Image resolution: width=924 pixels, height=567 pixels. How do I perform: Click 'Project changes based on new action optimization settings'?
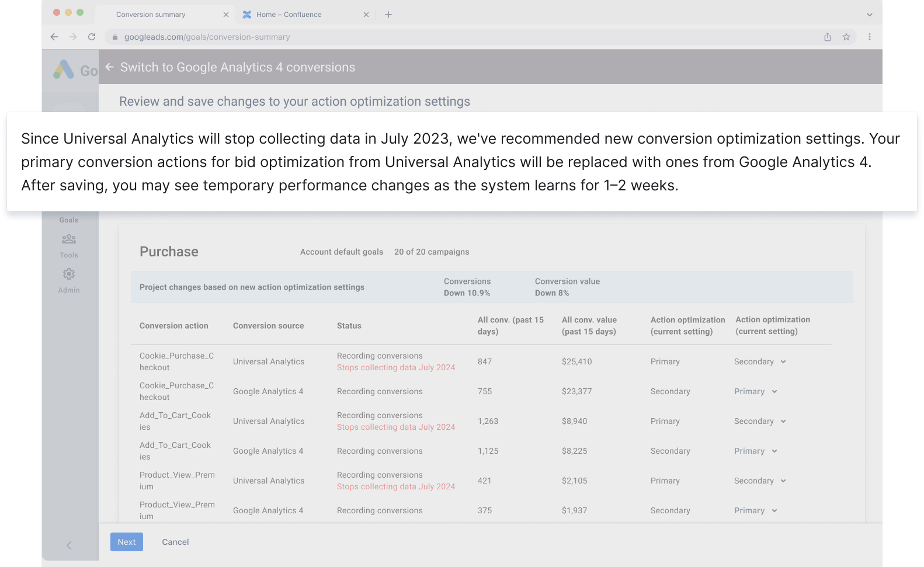[252, 287]
